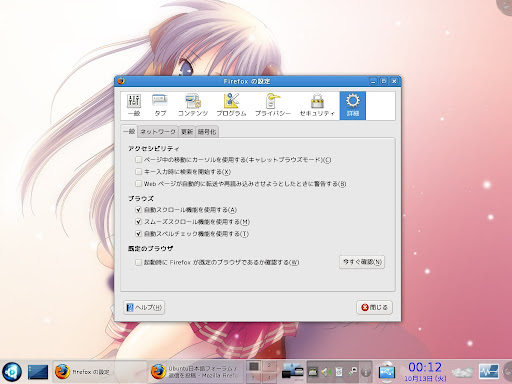Disable 自動スペルチェック機能 checkbox (T)
This screenshot has width=512, height=384.
(x=138, y=234)
